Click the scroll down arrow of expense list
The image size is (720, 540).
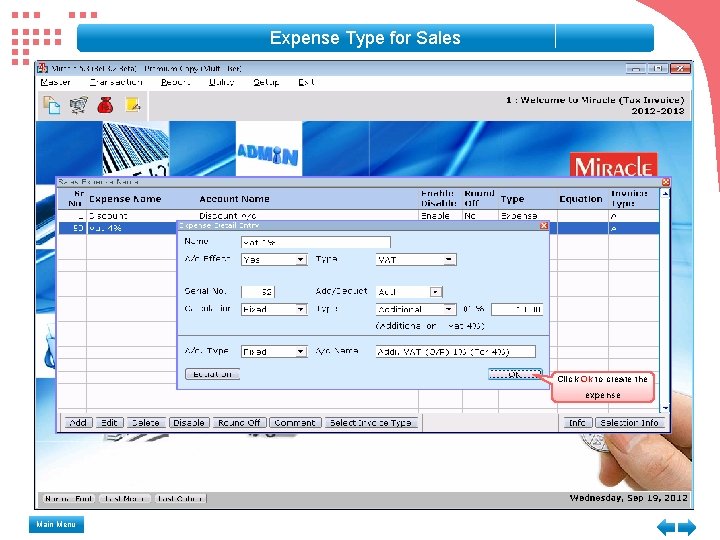665,408
